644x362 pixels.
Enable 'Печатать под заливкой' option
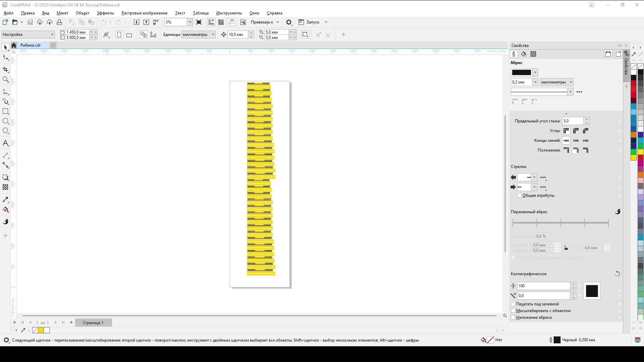pos(514,304)
